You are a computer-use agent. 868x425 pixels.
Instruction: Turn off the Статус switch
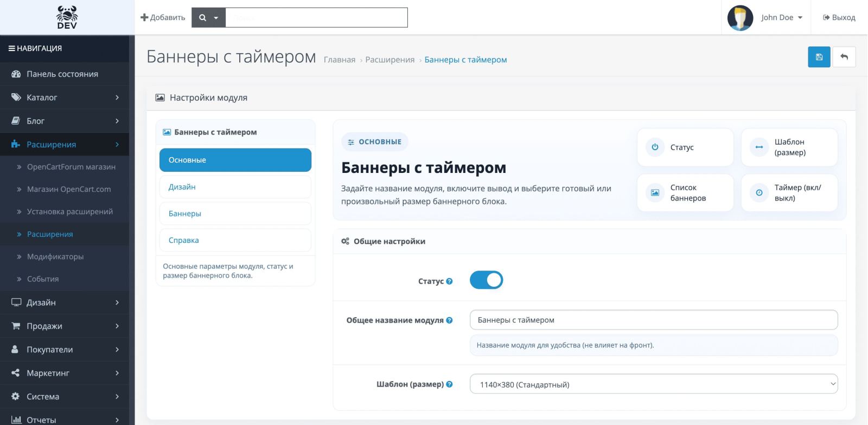486,280
